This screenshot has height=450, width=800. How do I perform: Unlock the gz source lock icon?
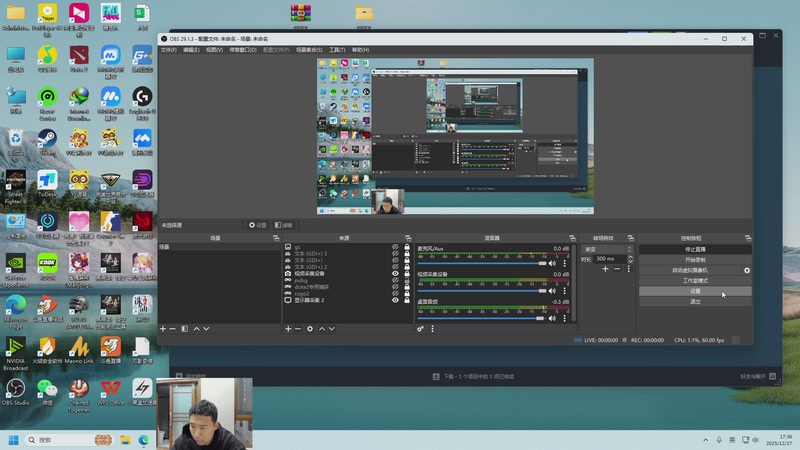(407, 247)
